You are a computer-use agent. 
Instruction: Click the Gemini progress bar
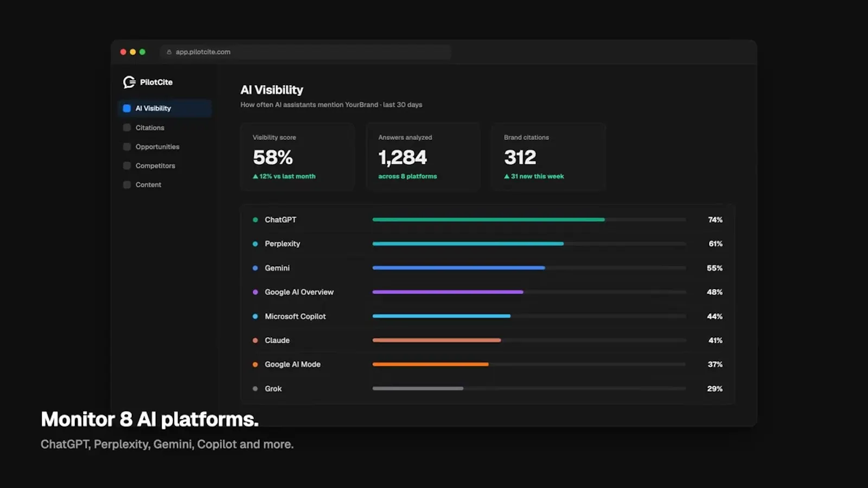point(529,268)
